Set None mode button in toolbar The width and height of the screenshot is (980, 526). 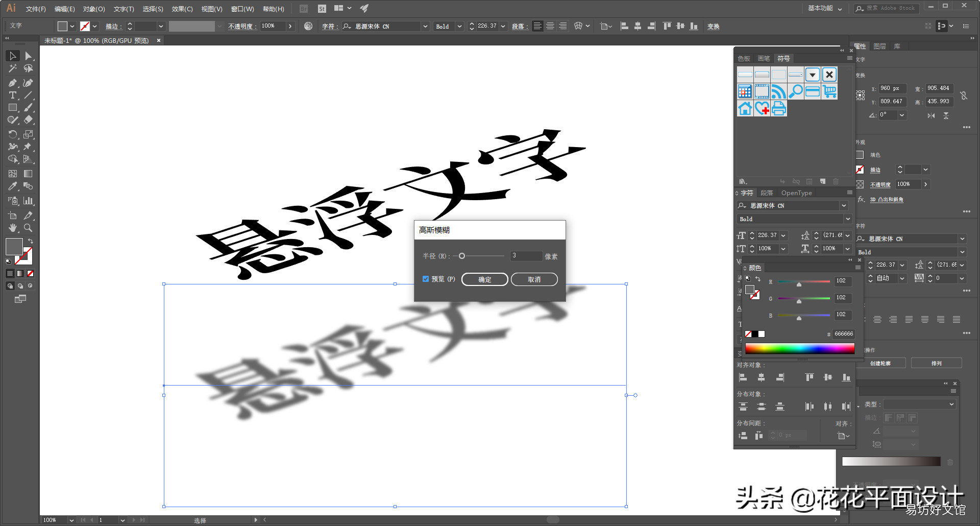click(x=30, y=274)
